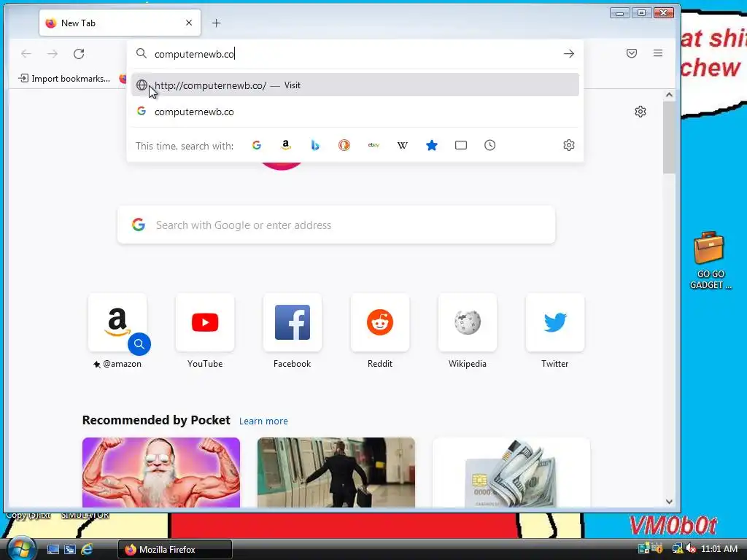Open the man running for train story
The height and width of the screenshot is (560, 747).
point(336,472)
